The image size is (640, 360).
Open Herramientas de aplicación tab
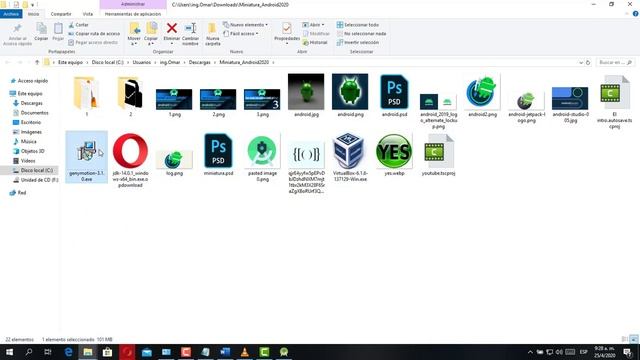[x=133, y=14]
